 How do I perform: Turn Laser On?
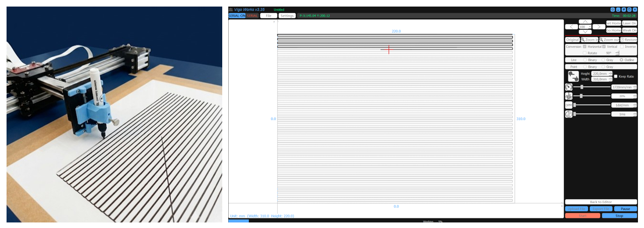629,23
